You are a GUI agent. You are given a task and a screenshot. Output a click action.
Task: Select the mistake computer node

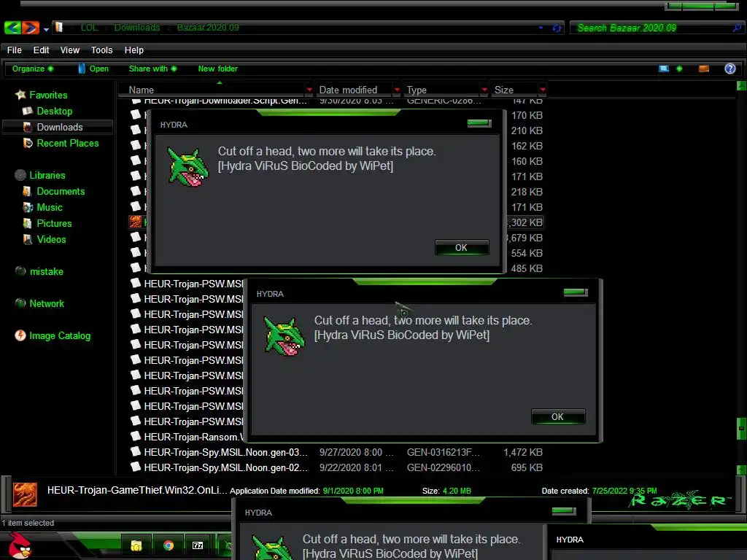tap(46, 271)
